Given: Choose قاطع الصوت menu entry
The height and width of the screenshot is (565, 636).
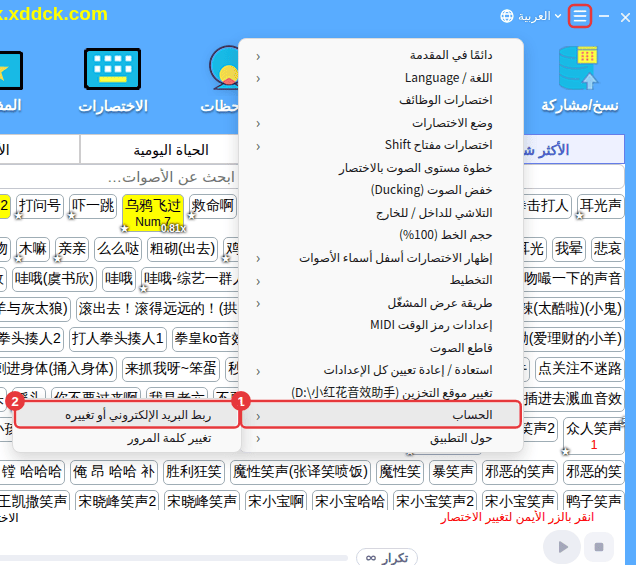Looking at the screenshot, I should 380,348.
